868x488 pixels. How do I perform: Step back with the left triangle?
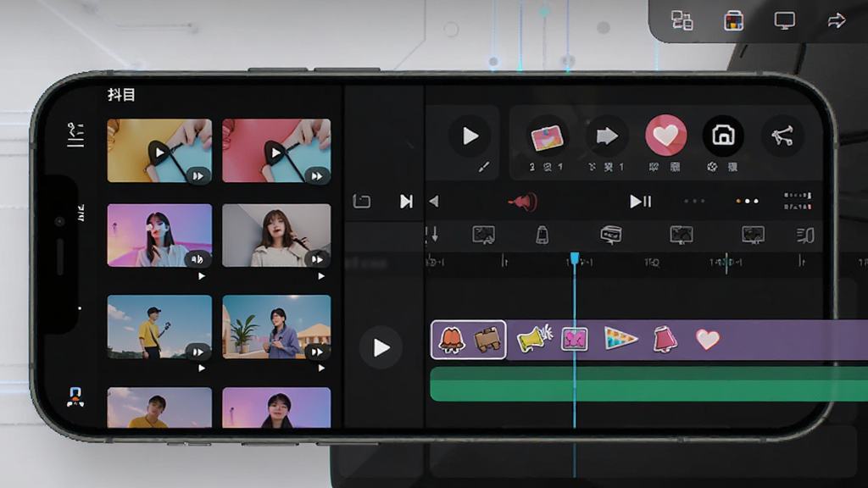pyautogui.click(x=434, y=202)
